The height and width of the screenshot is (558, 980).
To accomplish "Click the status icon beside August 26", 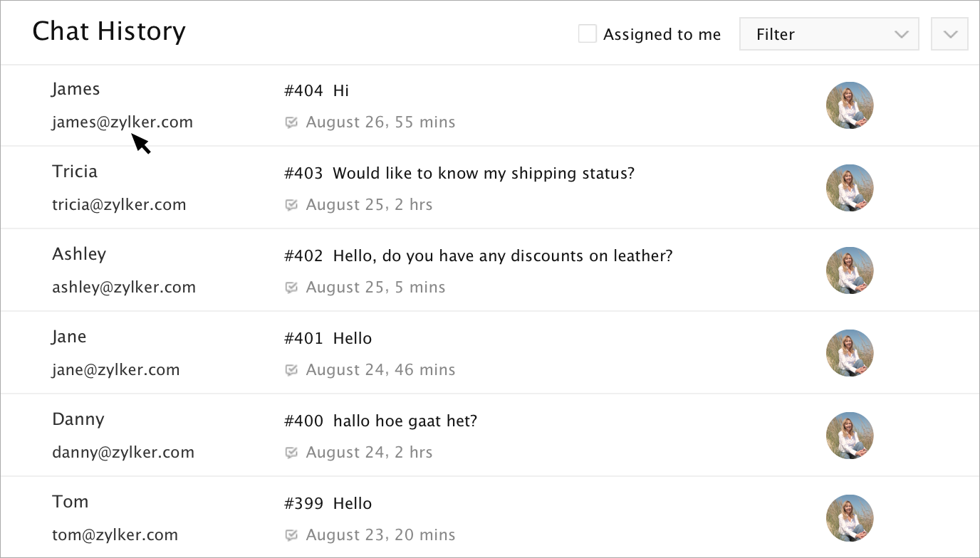I will pos(291,122).
